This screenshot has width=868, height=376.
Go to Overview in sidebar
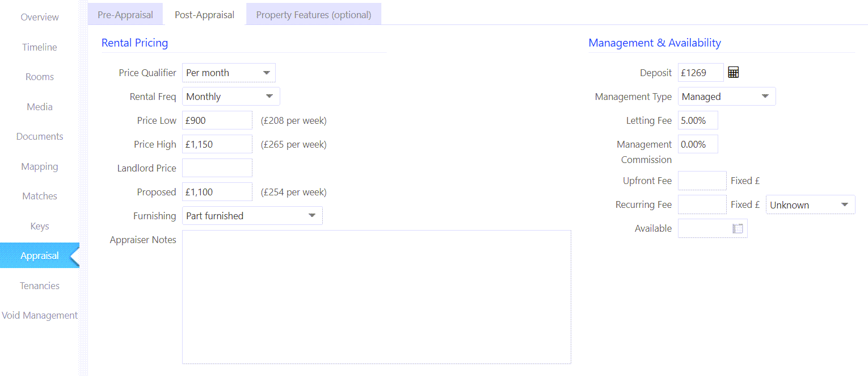click(x=40, y=17)
